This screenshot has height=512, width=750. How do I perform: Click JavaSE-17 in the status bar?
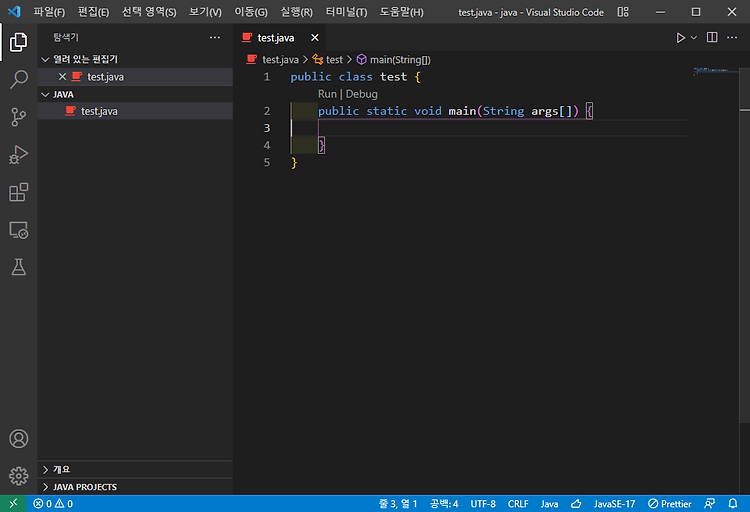click(614, 503)
